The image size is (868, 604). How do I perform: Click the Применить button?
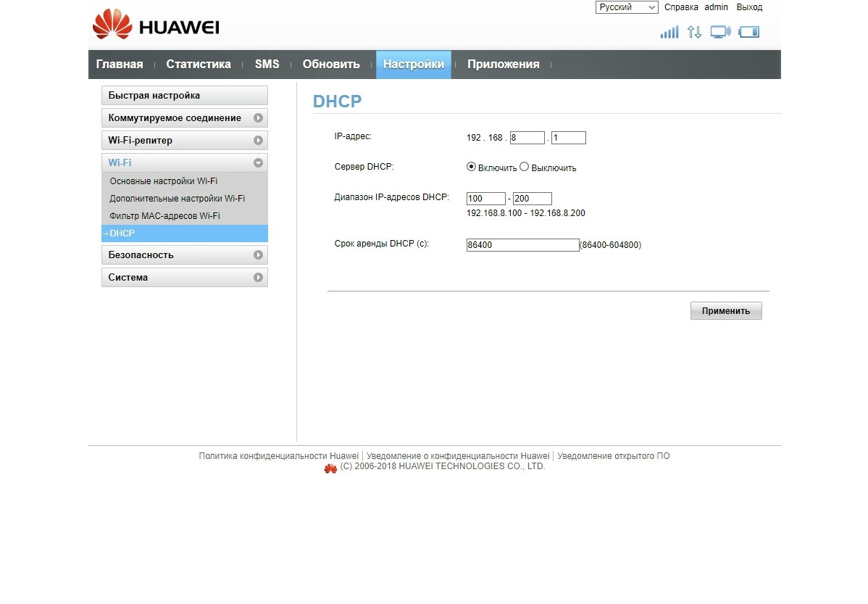tap(726, 311)
